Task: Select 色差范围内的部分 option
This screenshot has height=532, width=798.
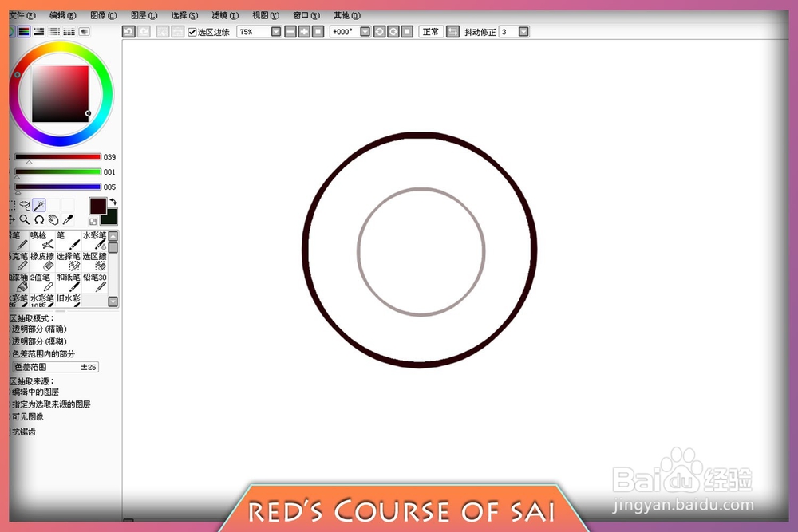Action: (43, 353)
